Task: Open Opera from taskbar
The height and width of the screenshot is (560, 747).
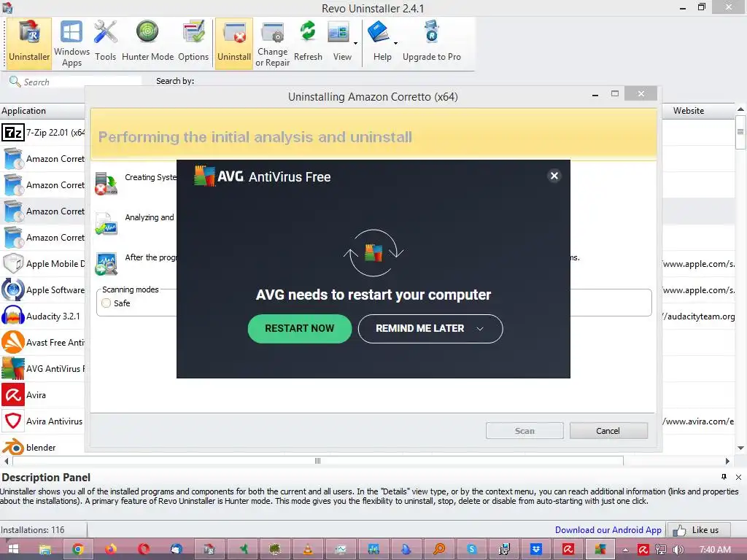Action: coord(144,549)
